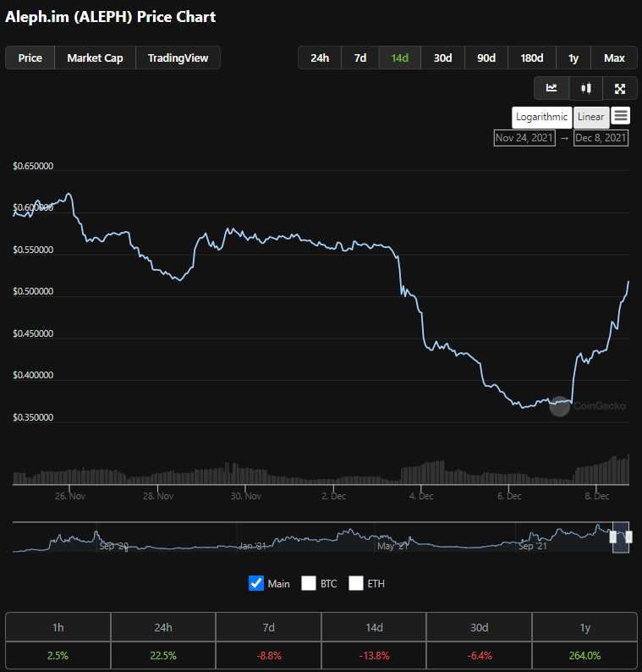Click the -13.8% 14d change value
This screenshot has height=672, width=642.
point(375,655)
